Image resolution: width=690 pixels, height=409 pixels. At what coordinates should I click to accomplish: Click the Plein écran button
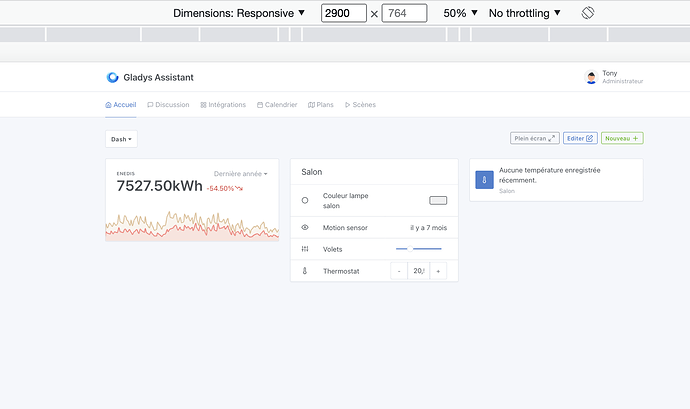click(x=534, y=138)
